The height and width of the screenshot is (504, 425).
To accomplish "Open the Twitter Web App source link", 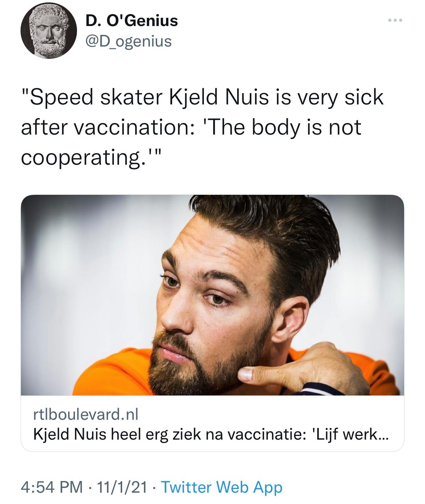I will (x=221, y=487).
